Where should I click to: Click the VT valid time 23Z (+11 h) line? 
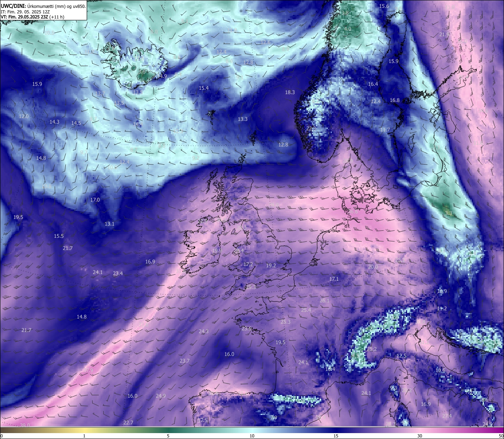point(33,17)
